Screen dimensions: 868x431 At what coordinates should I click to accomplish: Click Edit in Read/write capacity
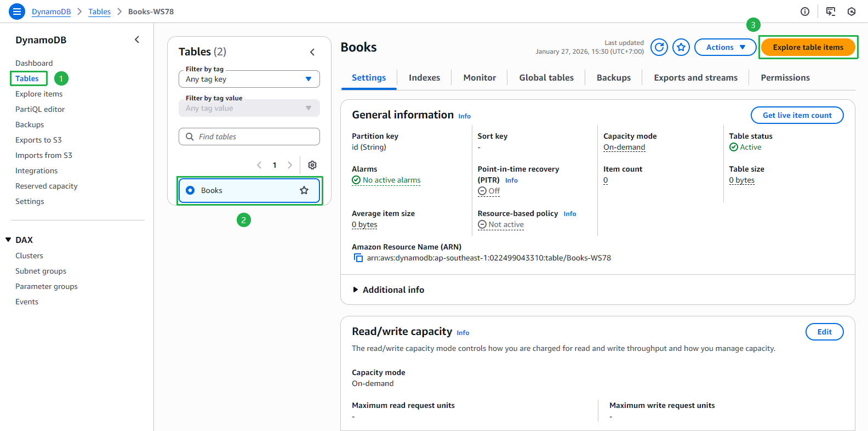coord(824,332)
